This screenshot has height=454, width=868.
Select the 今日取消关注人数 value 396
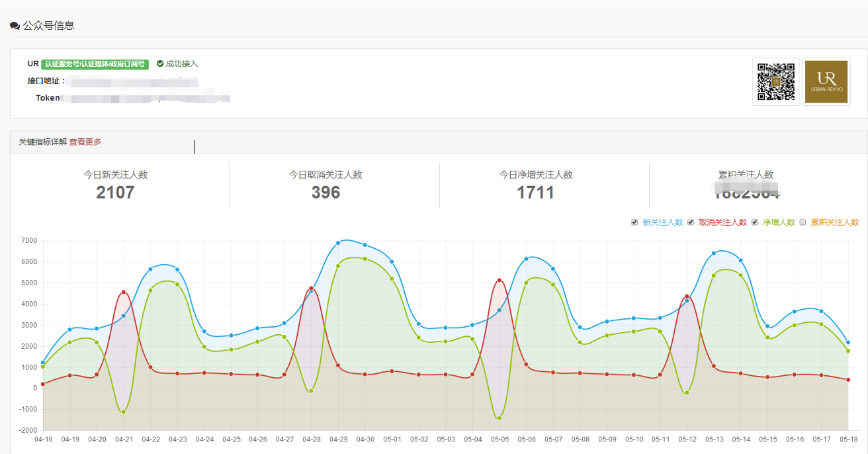pyautogui.click(x=325, y=193)
